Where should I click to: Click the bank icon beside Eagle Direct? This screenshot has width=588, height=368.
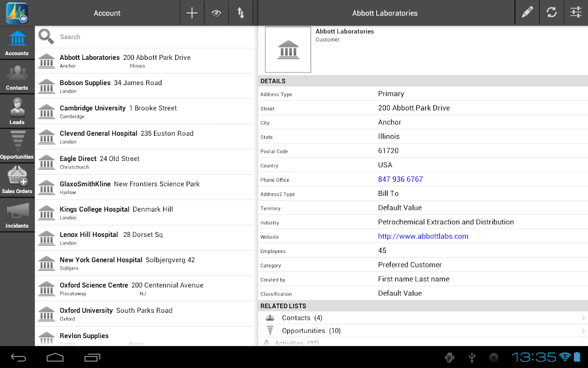tap(47, 162)
